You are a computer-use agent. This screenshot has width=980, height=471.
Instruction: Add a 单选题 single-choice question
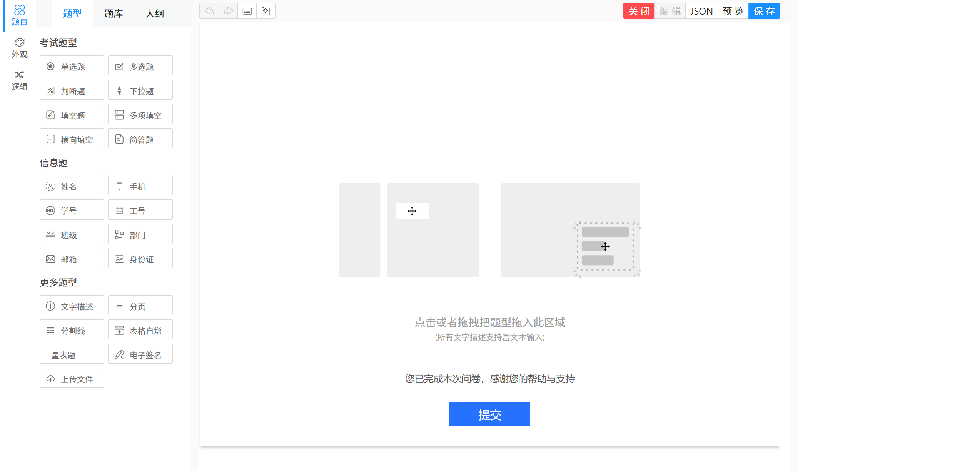[72, 66]
